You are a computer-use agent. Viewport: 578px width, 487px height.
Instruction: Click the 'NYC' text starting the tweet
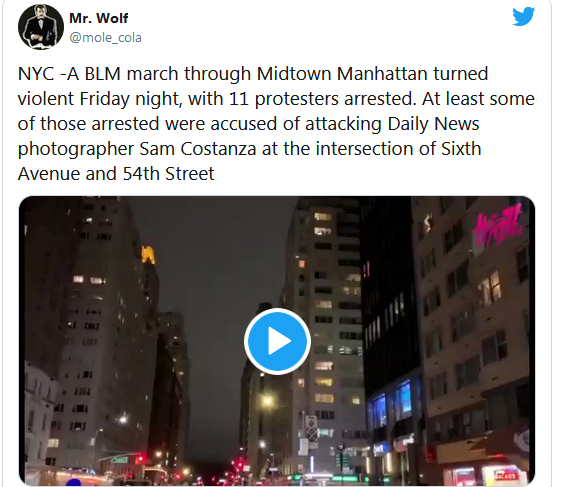tap(36, 74)
